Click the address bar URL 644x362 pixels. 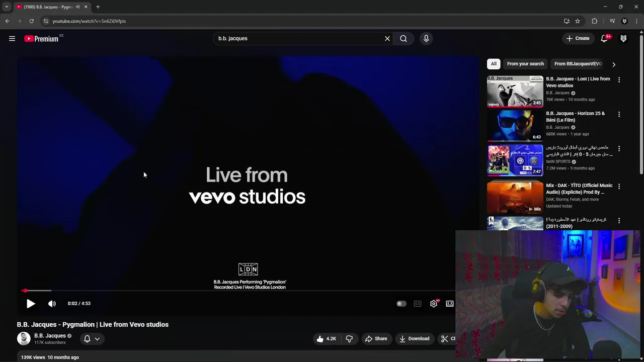89,21
